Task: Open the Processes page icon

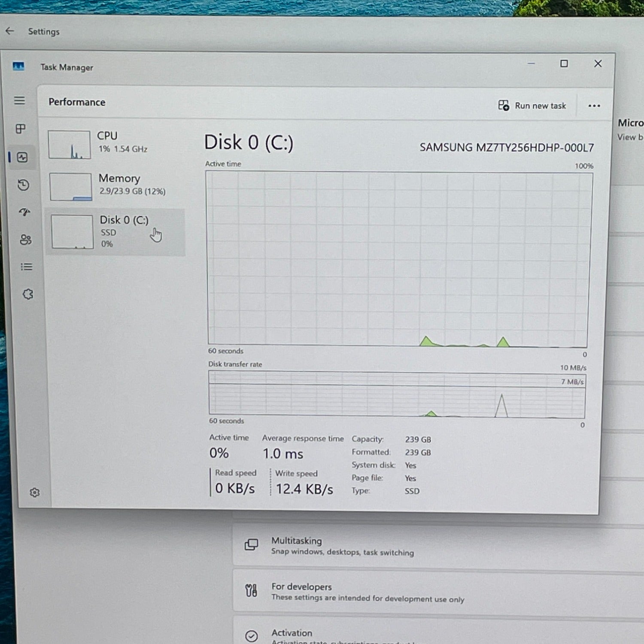Action: click(x=21, y=129)
